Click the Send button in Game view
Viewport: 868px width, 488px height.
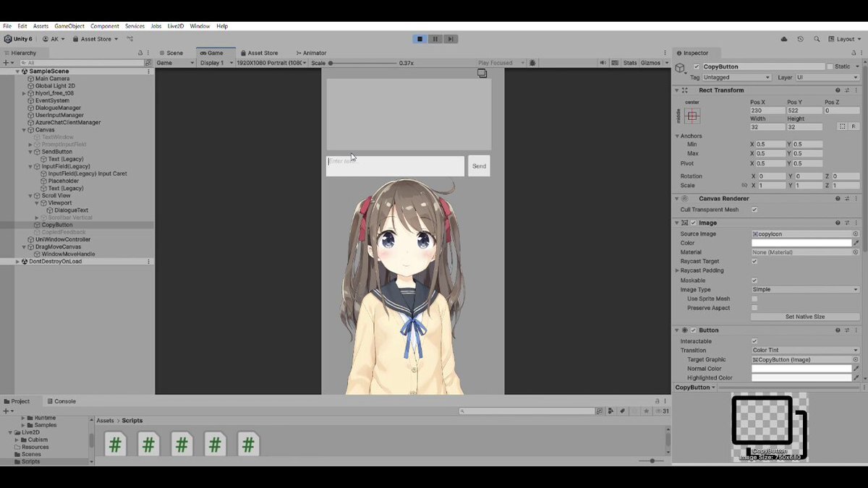479,166
